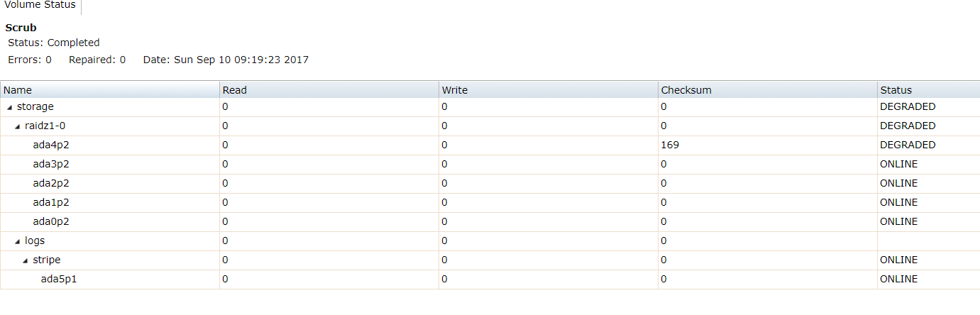
Task: Click the scrub date Sun Sep 10 09:19:23 2017
Action: click(x=241, y=60)
